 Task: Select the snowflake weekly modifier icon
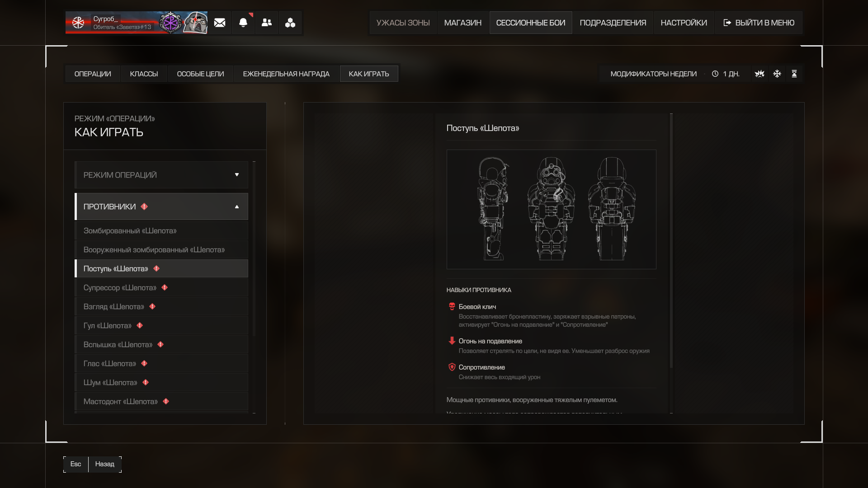pos(777,74)
